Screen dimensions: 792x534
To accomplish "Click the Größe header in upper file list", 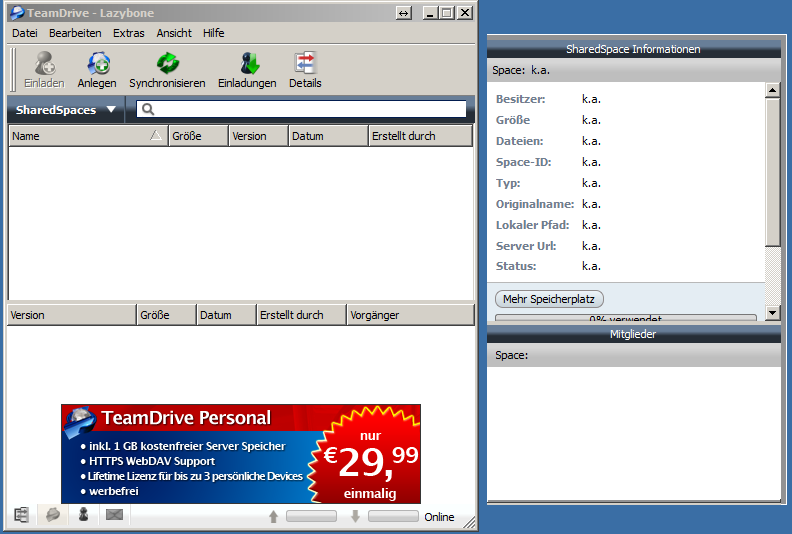I will (x=199, y=136).
